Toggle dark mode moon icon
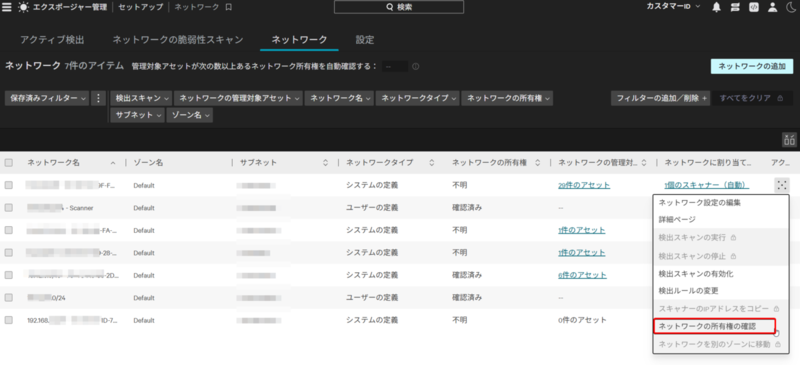 point(790,7)
